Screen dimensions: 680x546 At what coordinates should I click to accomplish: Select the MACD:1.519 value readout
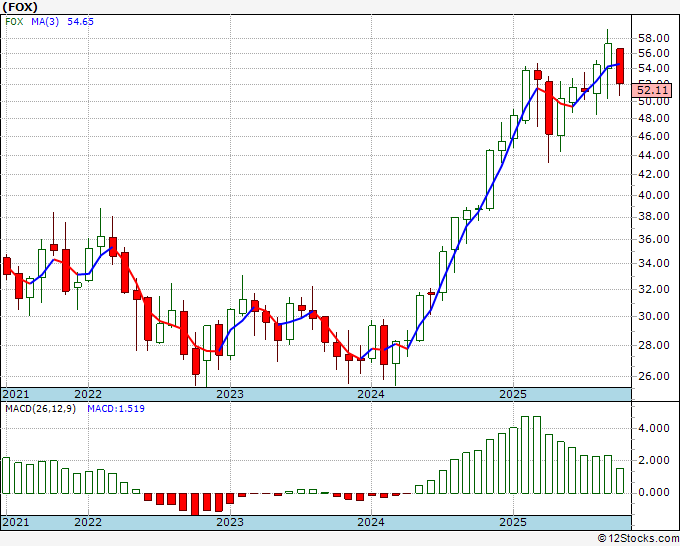(116, 409)
